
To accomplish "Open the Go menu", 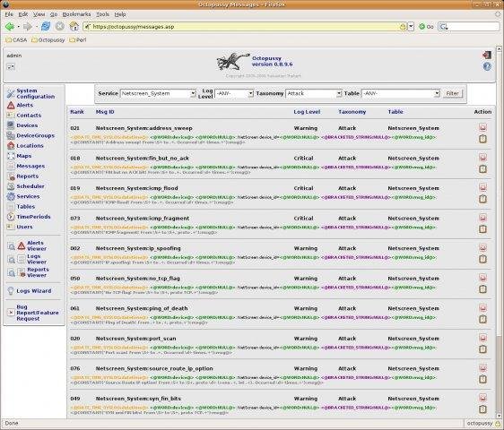I will (53, 14).
